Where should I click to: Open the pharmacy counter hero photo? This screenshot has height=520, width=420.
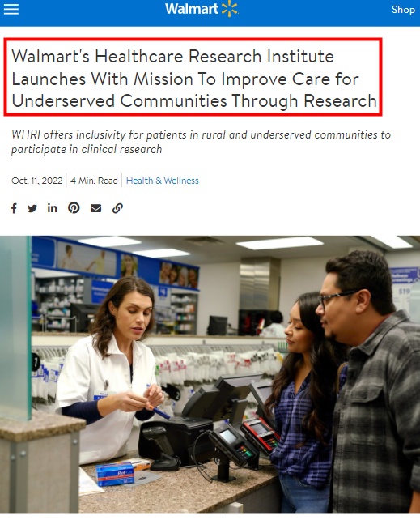coord(210,374)
